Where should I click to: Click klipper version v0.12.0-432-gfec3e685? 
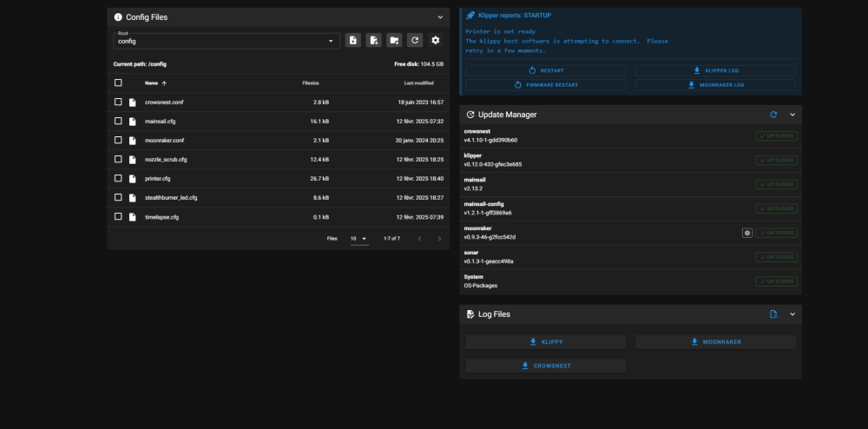[x=493, y=164]
